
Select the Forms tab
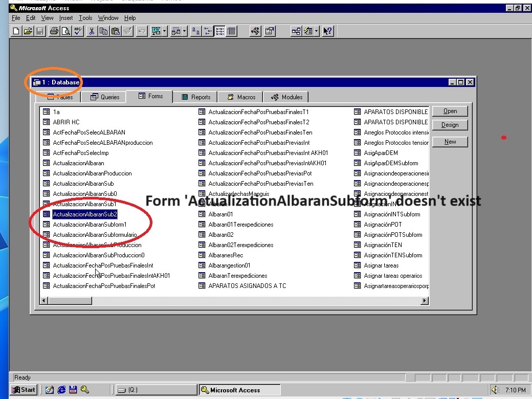coord(149,96)
